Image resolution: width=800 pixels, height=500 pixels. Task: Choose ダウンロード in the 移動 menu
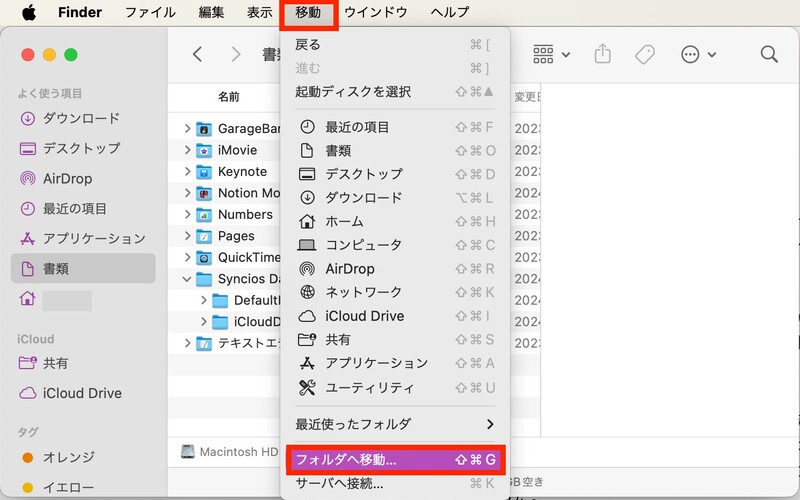tap(395, 197)
